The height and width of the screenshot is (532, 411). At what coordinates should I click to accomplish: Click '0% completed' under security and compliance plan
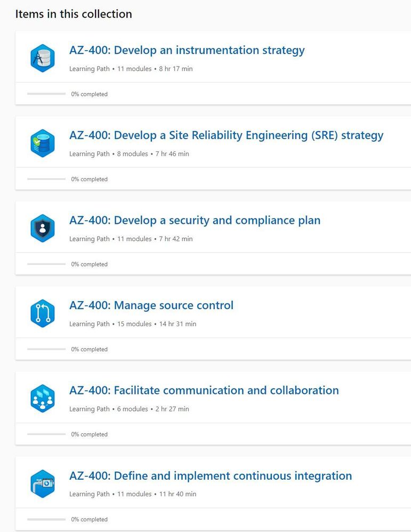pos(89,264)
